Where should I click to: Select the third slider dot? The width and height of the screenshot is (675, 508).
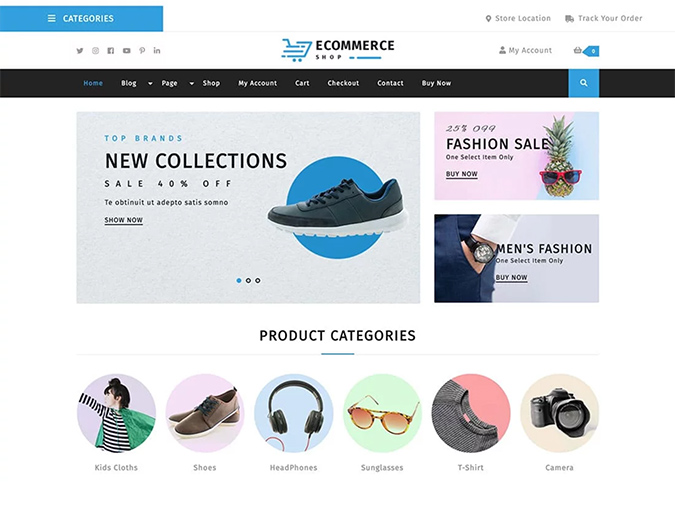coord(258,281)
